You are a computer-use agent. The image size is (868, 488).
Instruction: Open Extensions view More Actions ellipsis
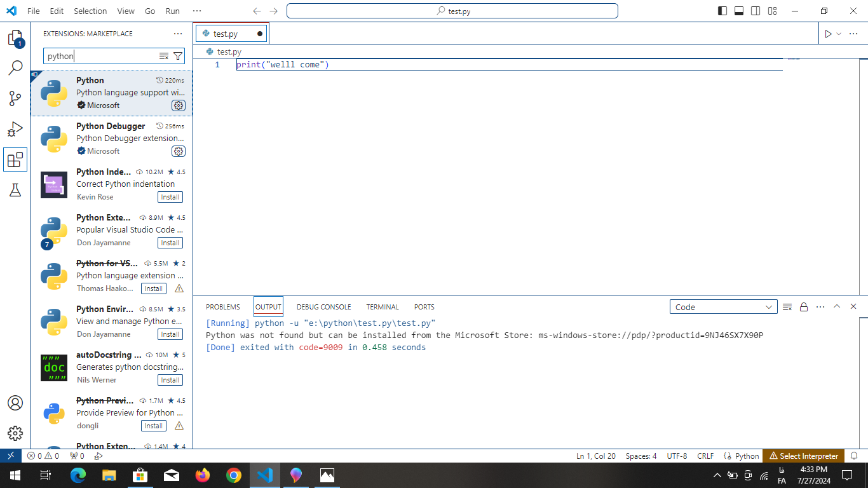[x=178, y=34]
